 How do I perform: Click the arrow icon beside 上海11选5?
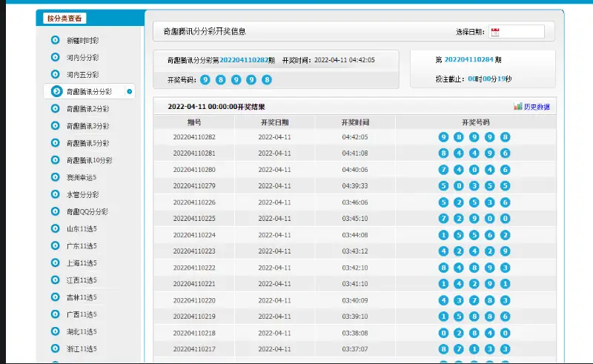(x=55, y=262)
